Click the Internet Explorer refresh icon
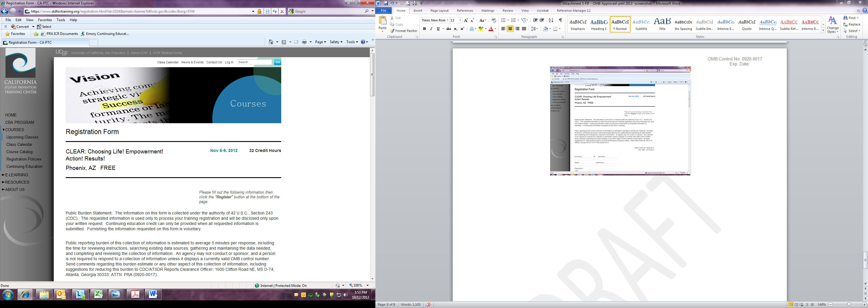The height and width of the screenshot is (308, 868). coord(274,11)
